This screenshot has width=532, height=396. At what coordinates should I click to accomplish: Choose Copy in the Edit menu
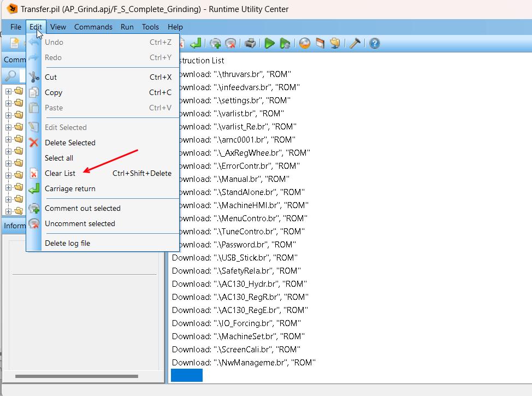point(103,92)
